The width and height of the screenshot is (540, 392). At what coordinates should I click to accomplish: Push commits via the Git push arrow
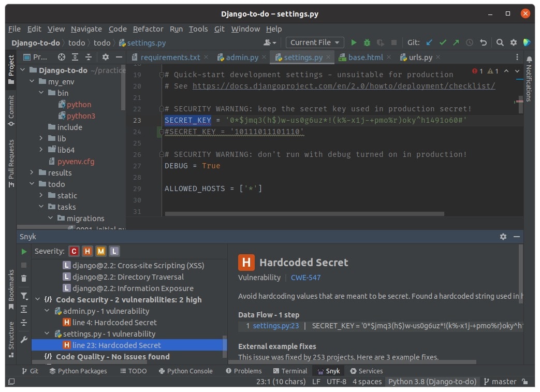[456, 42]
